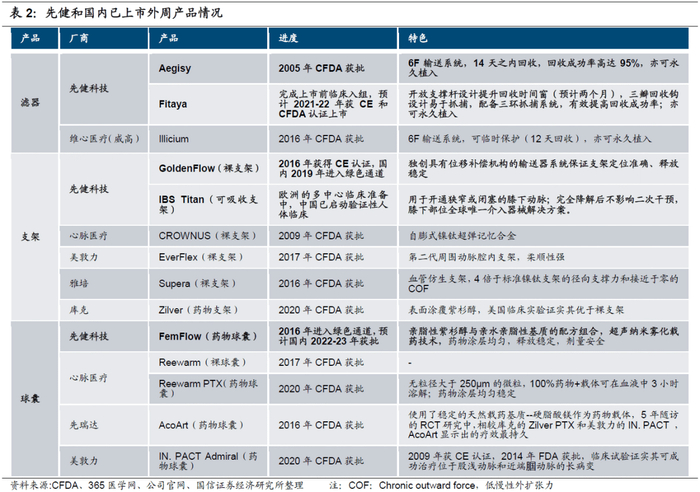
Task: Select the '滤器' category cell
Action: click(34, 103)
